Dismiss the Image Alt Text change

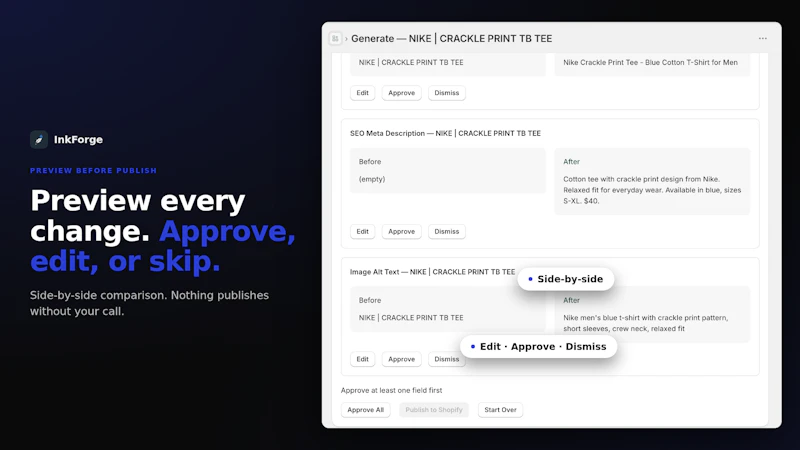[x=446, y=359]
